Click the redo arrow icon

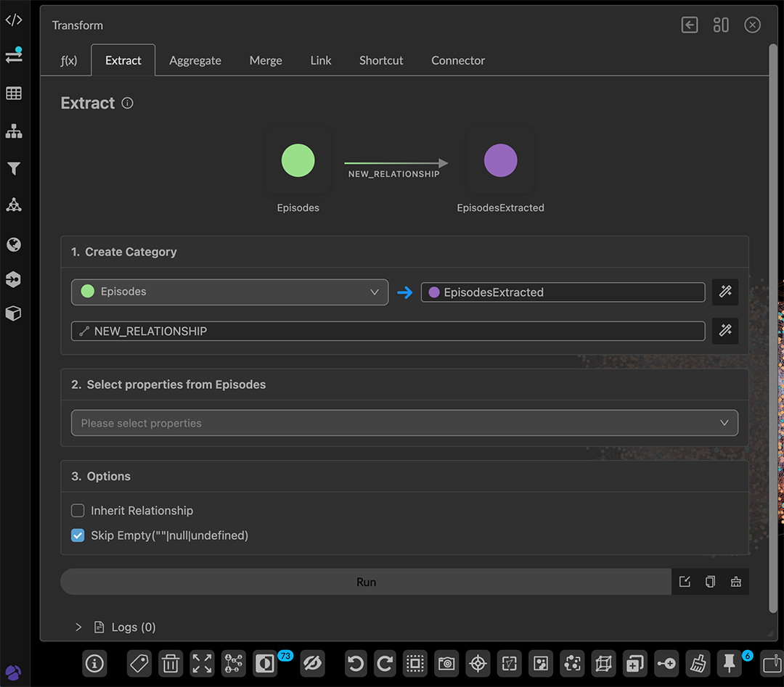[385, 663]
